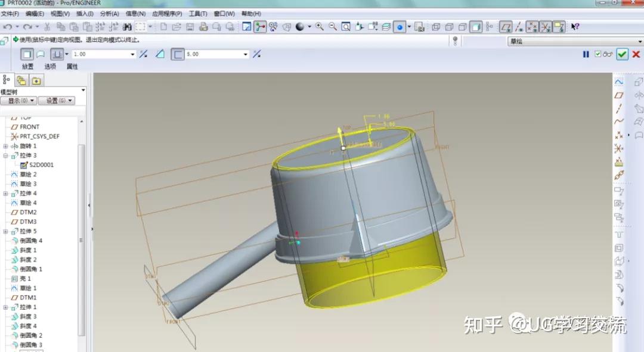Cancel feature with red X
The width and height of the screenshot is (644, 352).
[636, 54]
